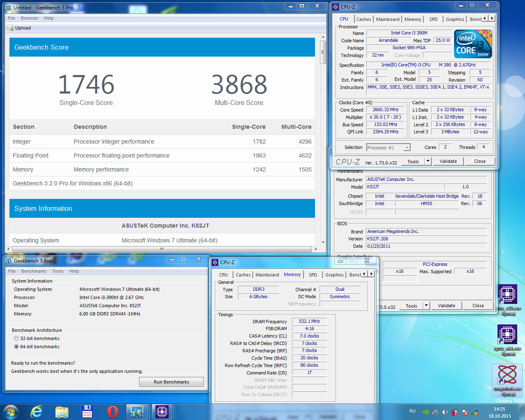525x420 pixels.
Task: Click the DRAM Frequency 532.1 MHz field
Action: tap(309, 322)
